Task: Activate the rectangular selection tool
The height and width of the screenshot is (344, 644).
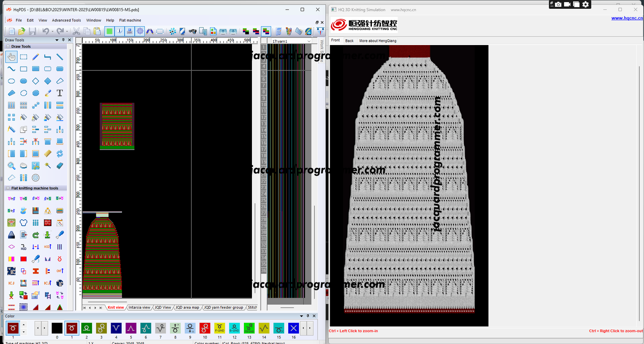Action: point(24,57)
